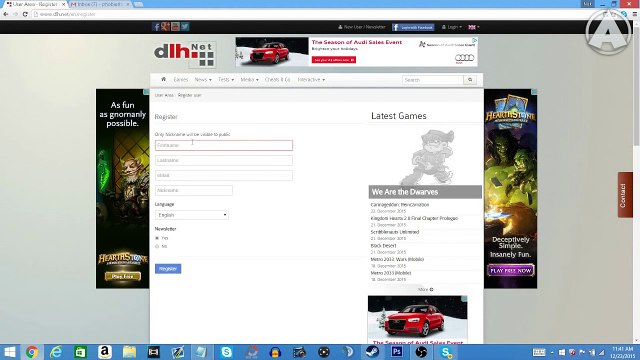Click the User Area breadcrumb
This screenshot has height=360, width=640.
coord(164,95)
